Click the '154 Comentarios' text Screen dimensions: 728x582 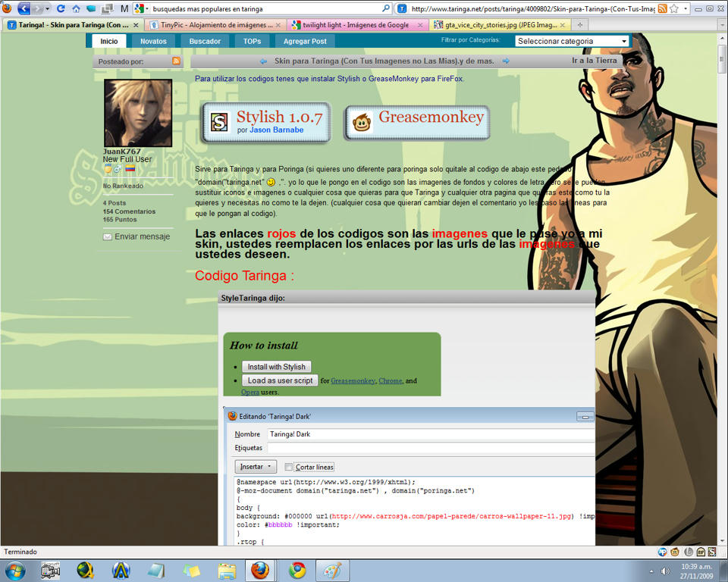129,211
